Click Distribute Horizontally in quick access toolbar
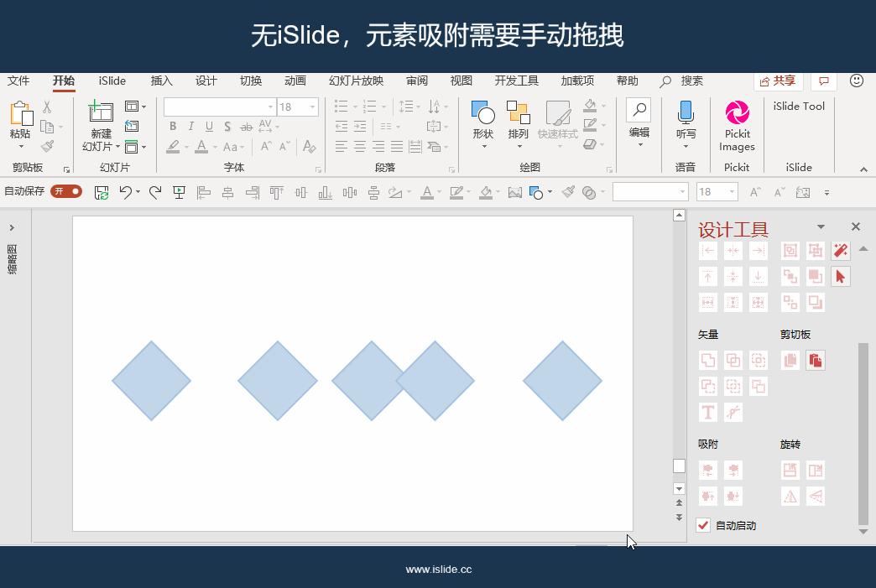 click(350, 193)
